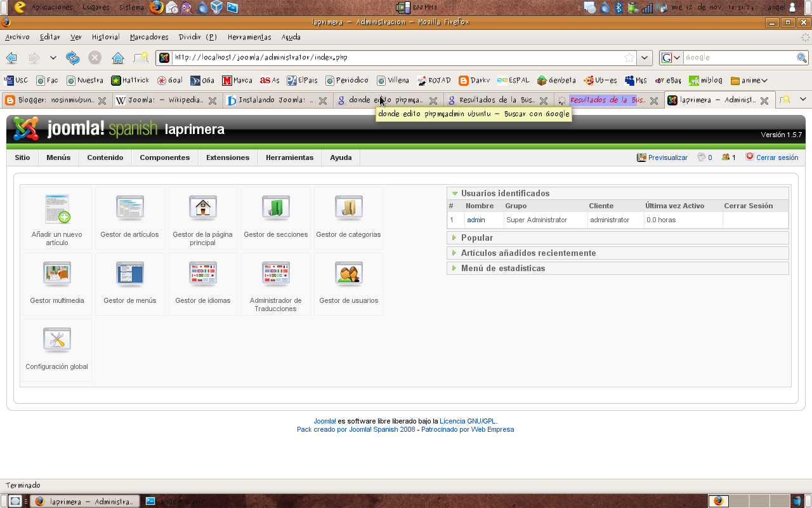This screenshot has height=508, width=812.
Task: Bookmark this page with the star
Action: 629,58
